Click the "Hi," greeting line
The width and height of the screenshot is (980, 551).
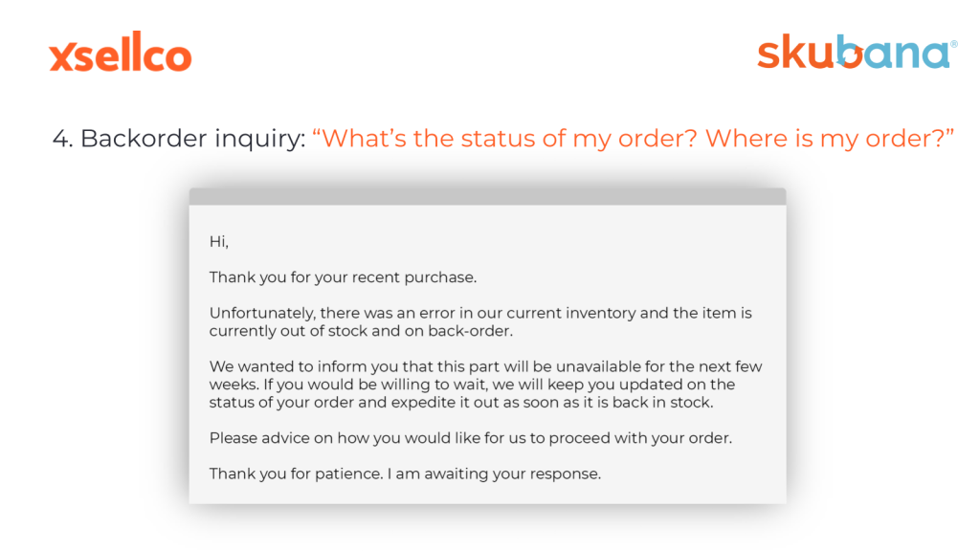coord(219,242)
